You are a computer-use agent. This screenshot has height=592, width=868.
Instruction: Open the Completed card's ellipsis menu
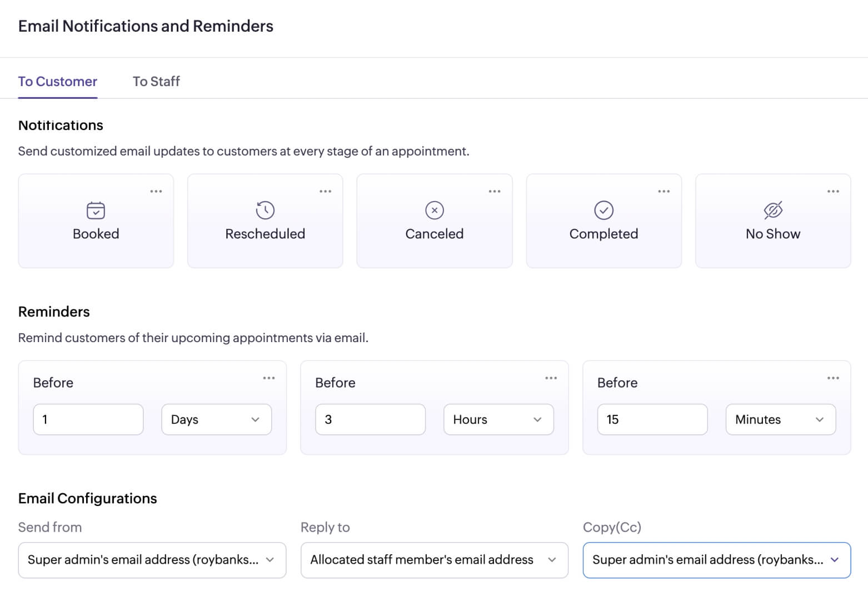coord(664,192)
